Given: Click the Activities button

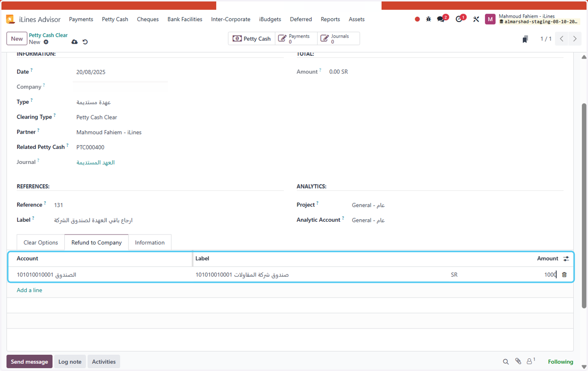Looking at the screenshot, I should coord(104,362).
